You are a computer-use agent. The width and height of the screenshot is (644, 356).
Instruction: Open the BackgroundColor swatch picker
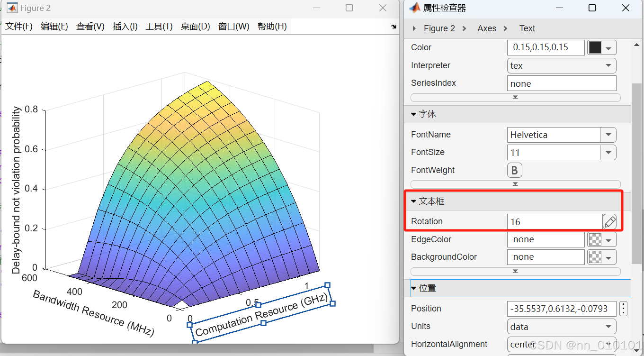(x=602, y=257)
